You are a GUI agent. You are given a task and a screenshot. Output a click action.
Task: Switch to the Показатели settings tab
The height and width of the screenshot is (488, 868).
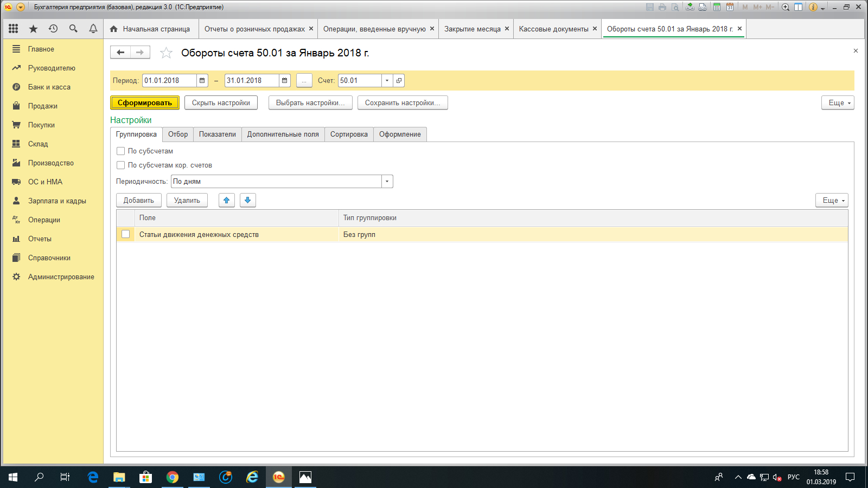tap(218, 134)
